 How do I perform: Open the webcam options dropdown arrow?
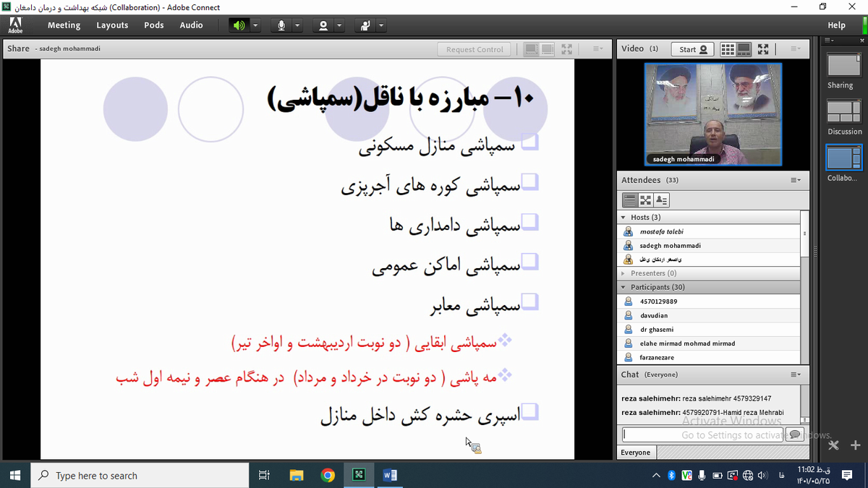coord(339,25)
